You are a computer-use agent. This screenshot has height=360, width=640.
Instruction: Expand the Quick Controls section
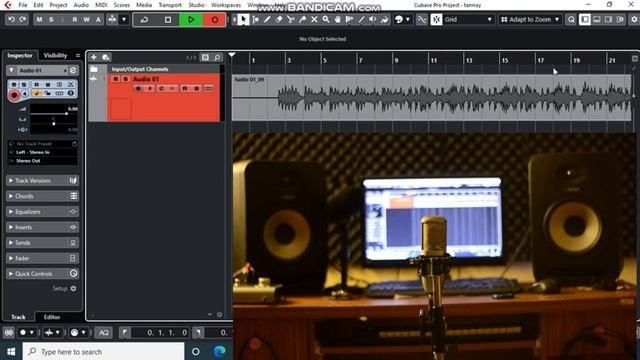[x=42, y=273]
